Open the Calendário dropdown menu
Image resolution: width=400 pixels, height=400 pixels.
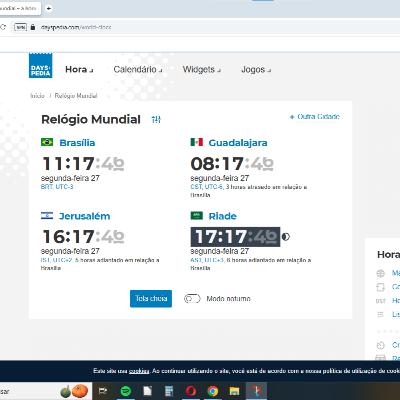coord(138,69)
